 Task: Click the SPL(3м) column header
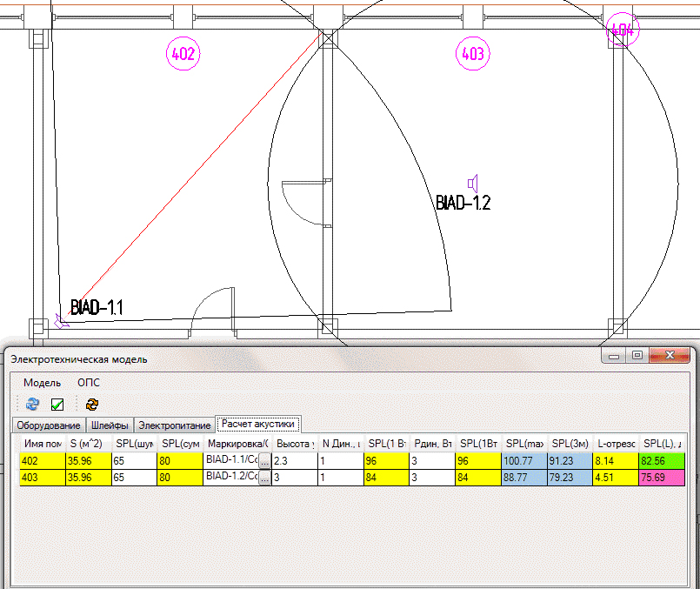(570, 444)
